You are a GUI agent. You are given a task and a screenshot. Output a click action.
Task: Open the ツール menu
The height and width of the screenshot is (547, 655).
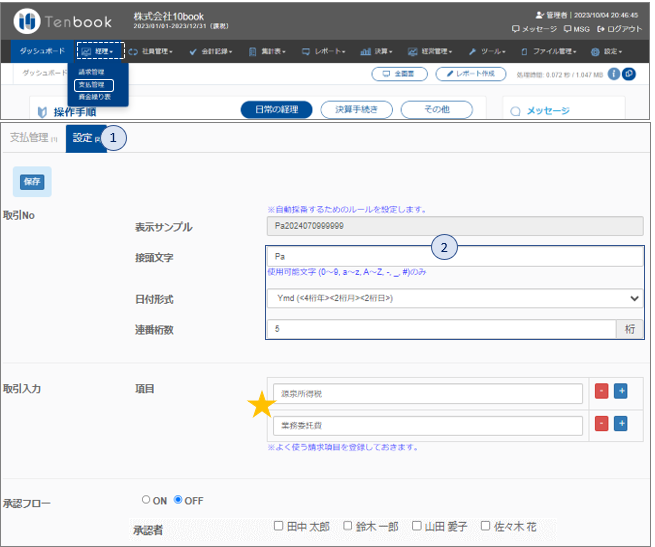click(x=487, y=51)
